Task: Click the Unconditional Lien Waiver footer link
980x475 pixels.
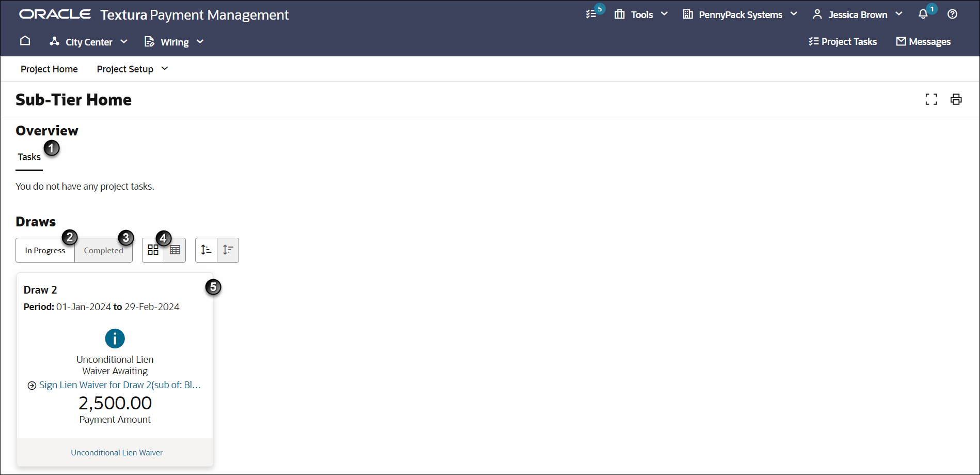Action: click(x=117, y=453)
